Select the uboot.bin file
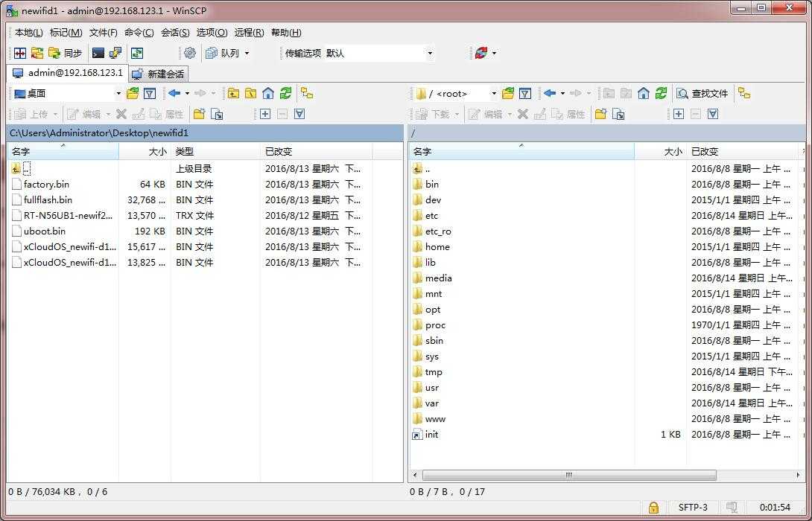 pyautogui.click(x=45, y=231)
